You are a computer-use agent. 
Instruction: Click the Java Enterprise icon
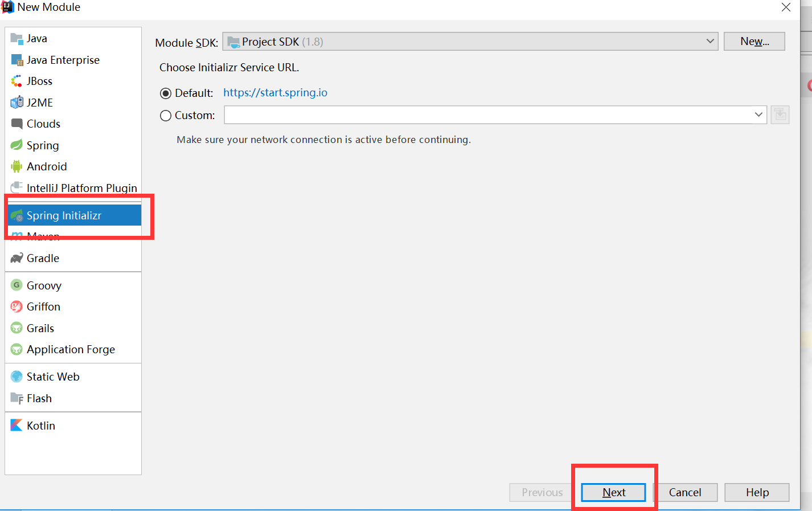(x=17, y=60)
